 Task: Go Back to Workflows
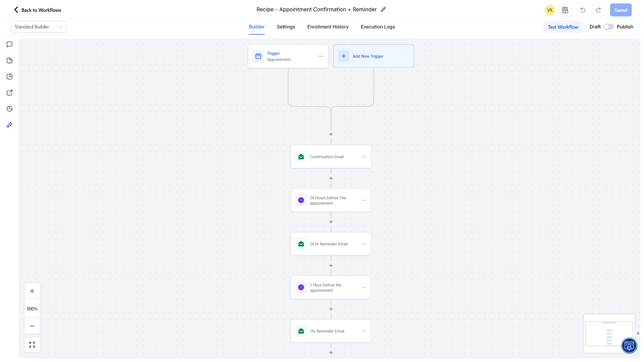click(37, 10)
